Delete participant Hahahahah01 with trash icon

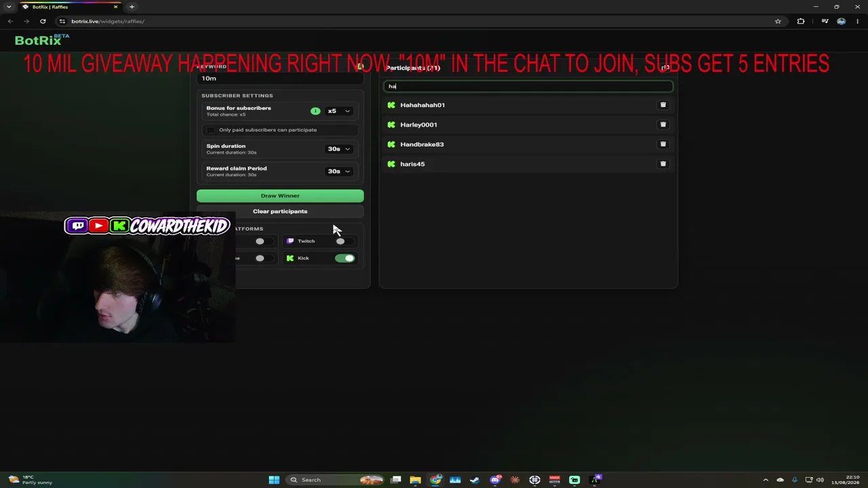[x=663, y=105]
